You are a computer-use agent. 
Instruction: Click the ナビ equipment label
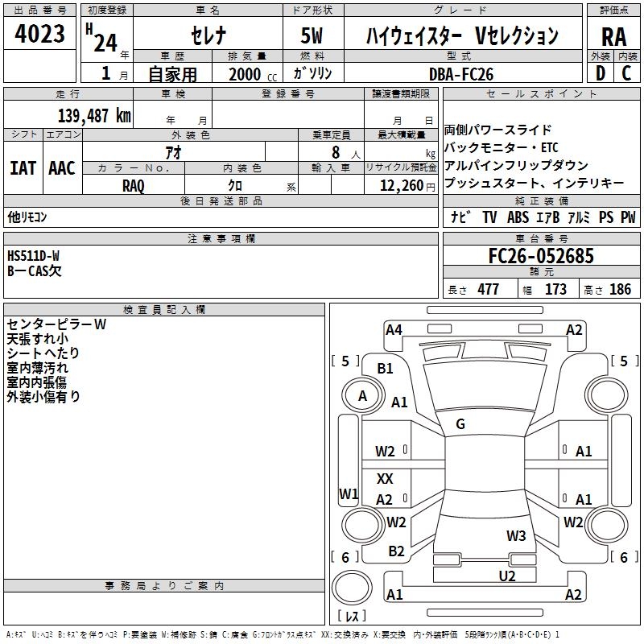(460, 217)
